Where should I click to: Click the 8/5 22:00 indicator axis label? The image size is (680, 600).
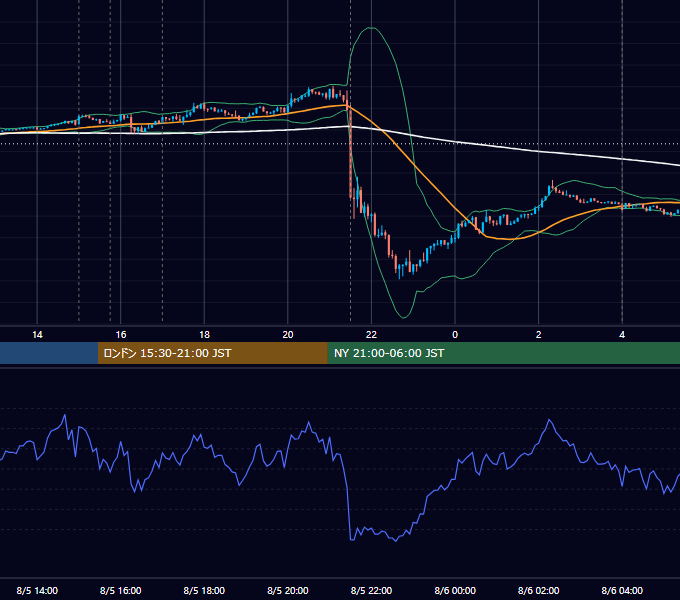pyautogui.click(x=371, y=590)
